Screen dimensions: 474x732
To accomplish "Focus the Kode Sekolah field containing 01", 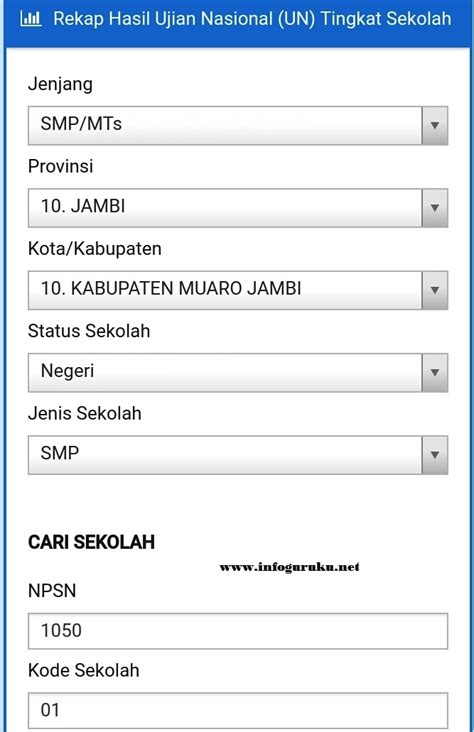I will click(x=238, y=710).
